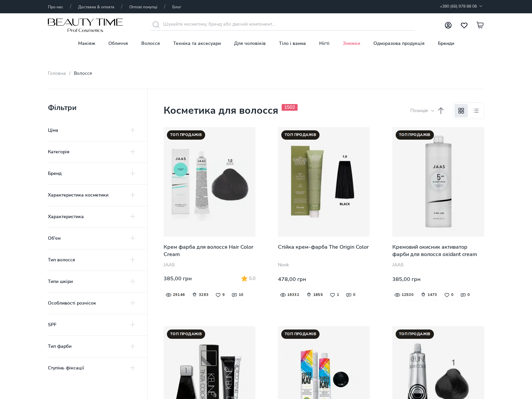Screen dimensions: 532x399
Task: Open The Origin Color product image
Action: click(x=324, y=182)
